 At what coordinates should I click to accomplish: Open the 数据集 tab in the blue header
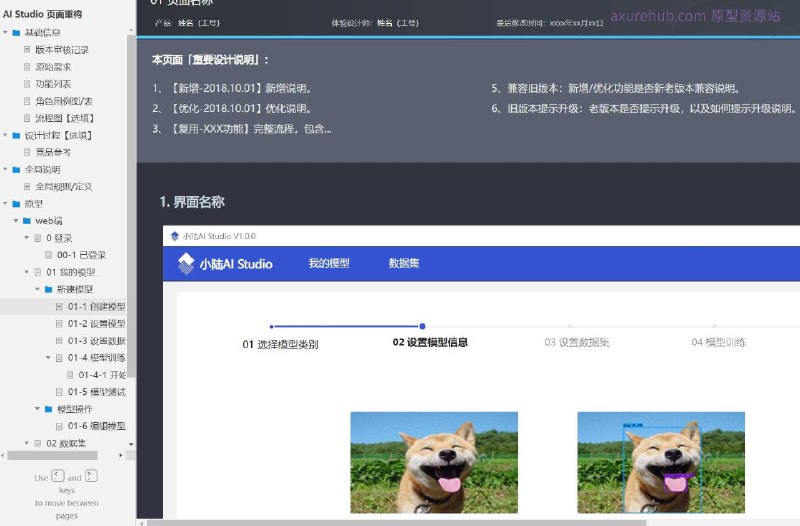point(404,263)
